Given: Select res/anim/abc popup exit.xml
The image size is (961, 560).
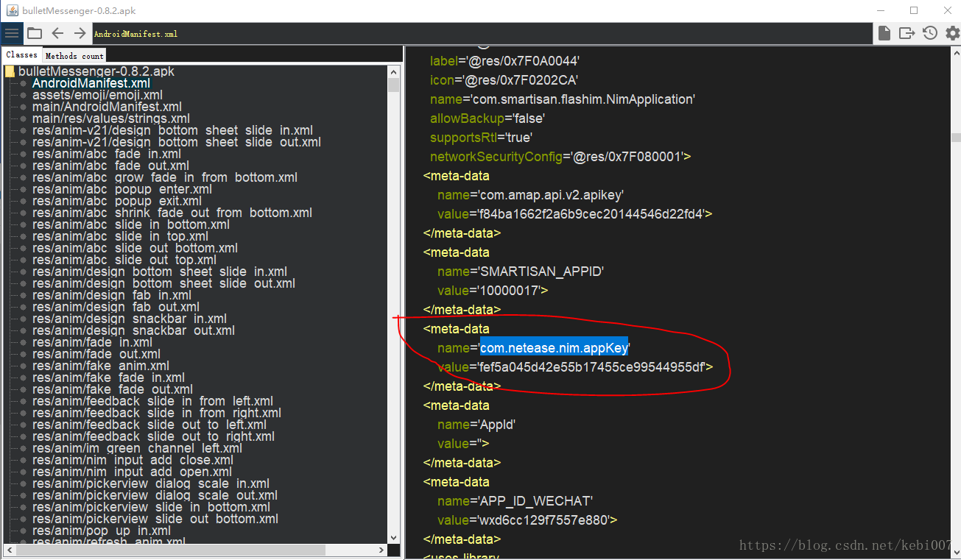Looking at the screenshot, I should tap(117, 201).
